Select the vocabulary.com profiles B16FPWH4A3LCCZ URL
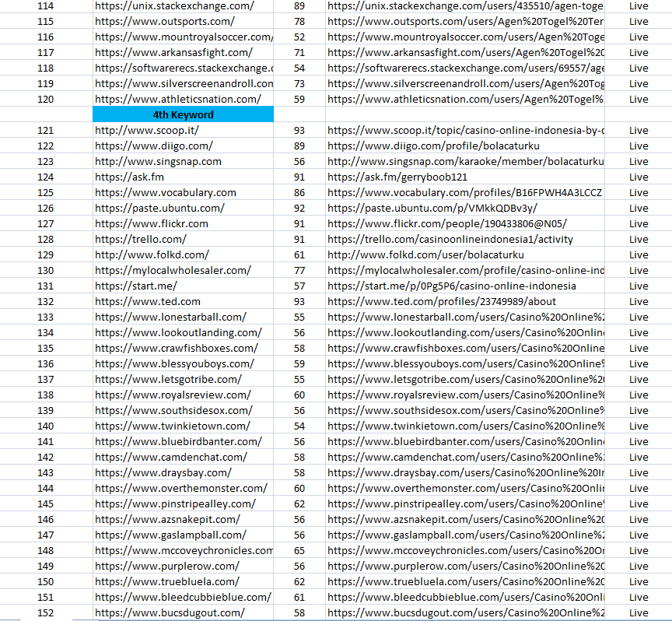This screenshot has height=621, width=672. (465, 192)
